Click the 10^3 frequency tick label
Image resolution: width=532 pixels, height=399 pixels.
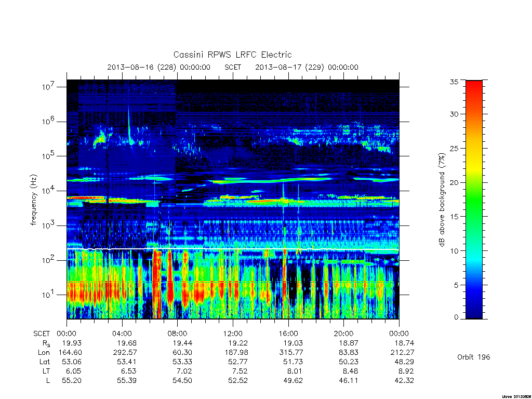point(49,225)
